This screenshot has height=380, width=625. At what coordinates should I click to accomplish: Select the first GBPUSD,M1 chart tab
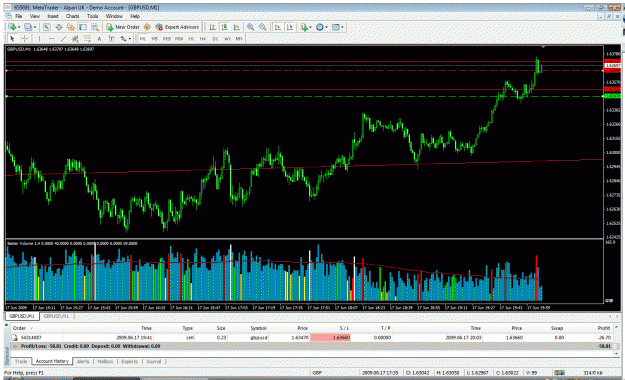point(22,316)
